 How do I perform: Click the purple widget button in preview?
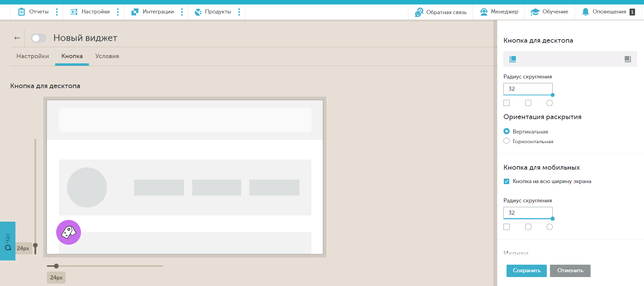click(69, 232)
